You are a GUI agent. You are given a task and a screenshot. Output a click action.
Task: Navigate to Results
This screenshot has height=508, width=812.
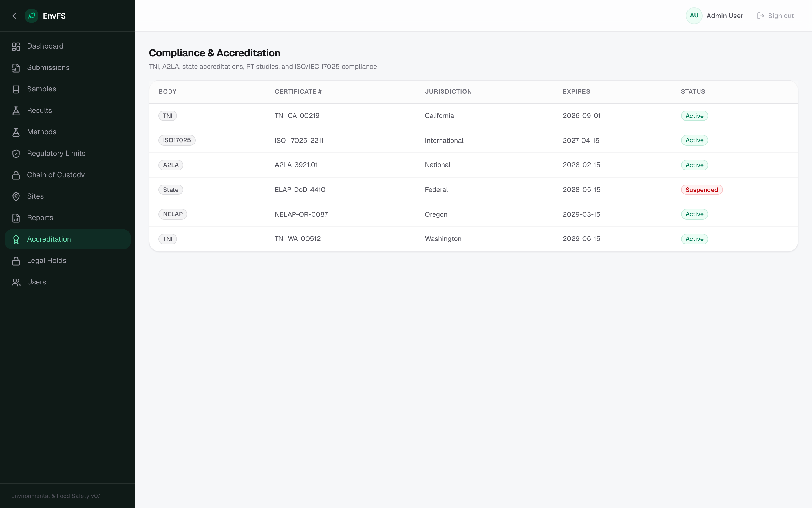(67, 111)
